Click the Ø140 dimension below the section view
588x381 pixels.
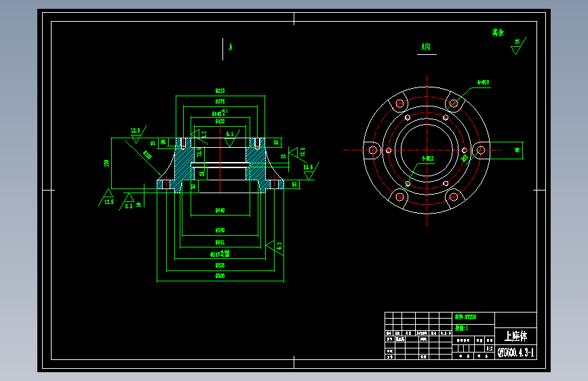220,210
